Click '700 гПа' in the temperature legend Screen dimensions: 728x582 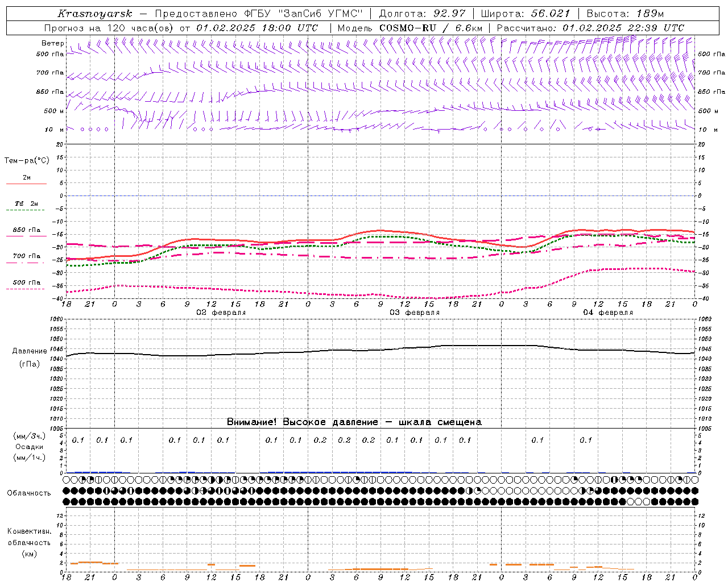tap(27, 256)
